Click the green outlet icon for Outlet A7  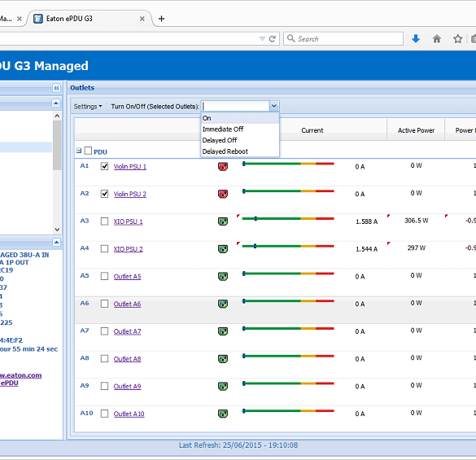click(223, 331)
